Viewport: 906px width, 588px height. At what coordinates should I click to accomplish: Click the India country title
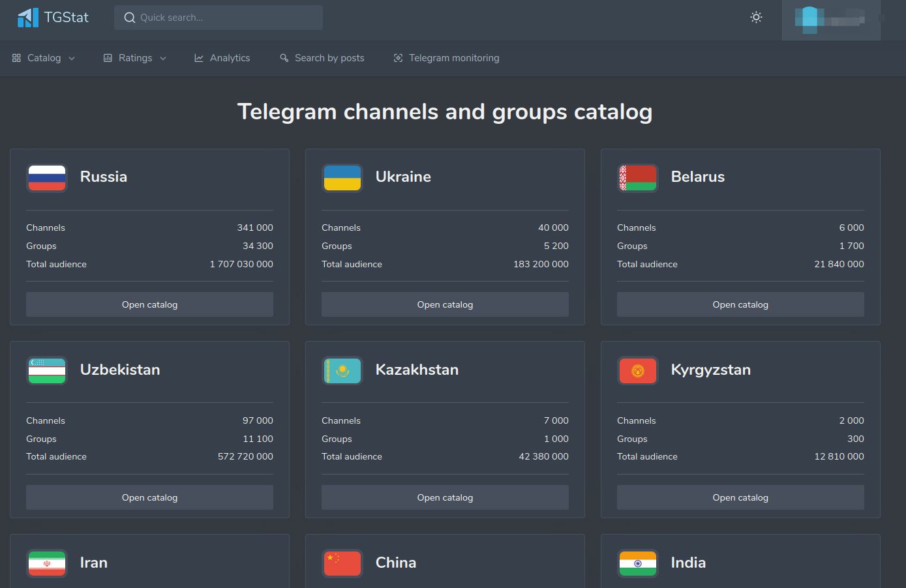(688, 563)
